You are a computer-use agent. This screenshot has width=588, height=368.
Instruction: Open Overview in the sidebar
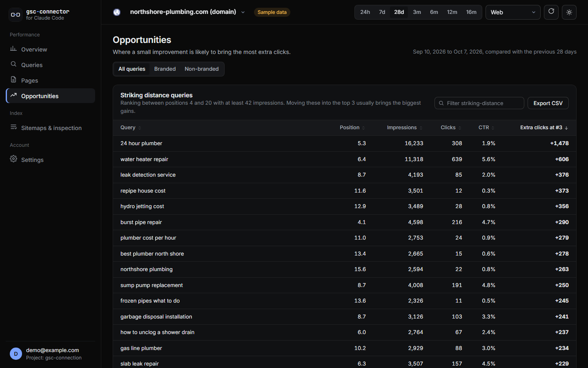coord(51,49)
